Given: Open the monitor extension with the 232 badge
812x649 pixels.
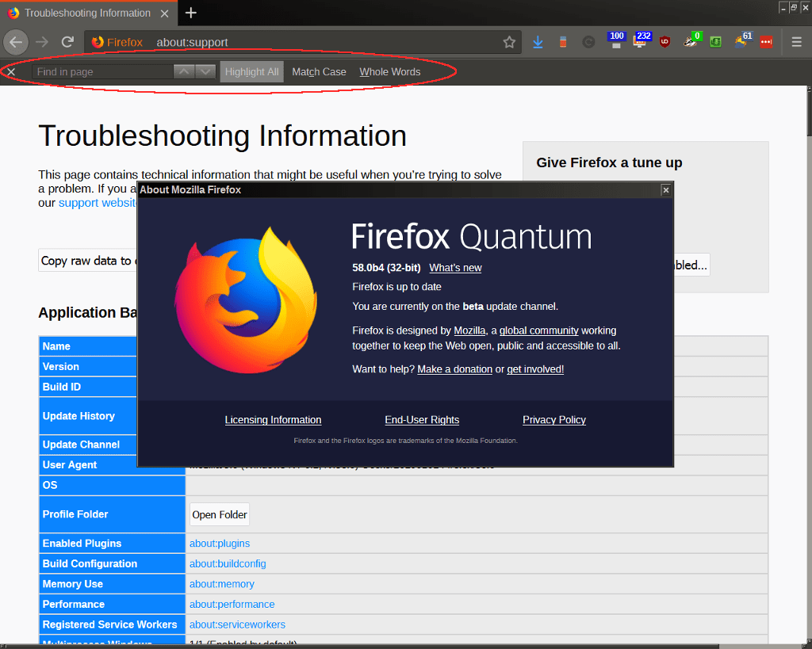Looking at the screenshot, I should tap(641, 40).
